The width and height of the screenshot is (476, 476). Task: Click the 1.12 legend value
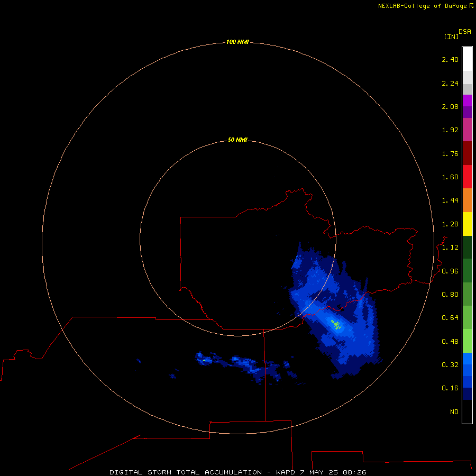point(450,248)
